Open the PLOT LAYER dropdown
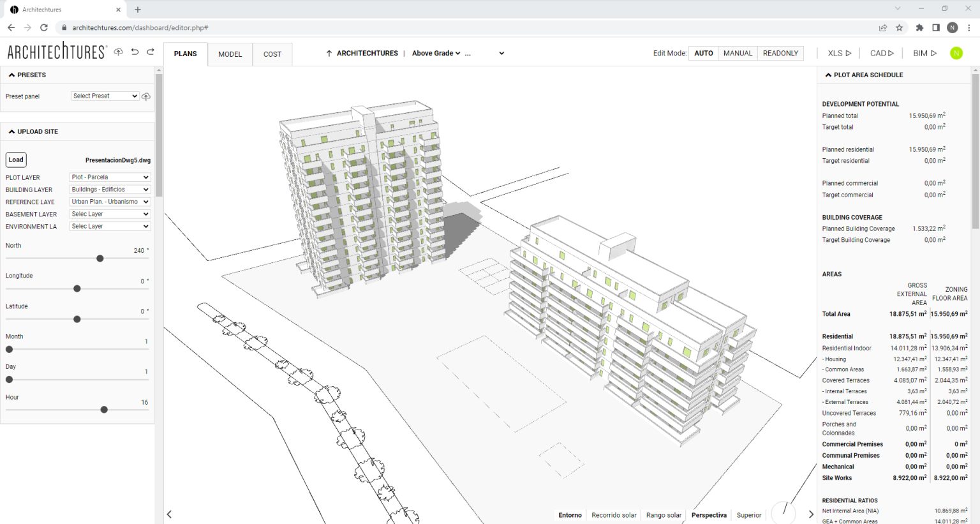 point(109,177)
